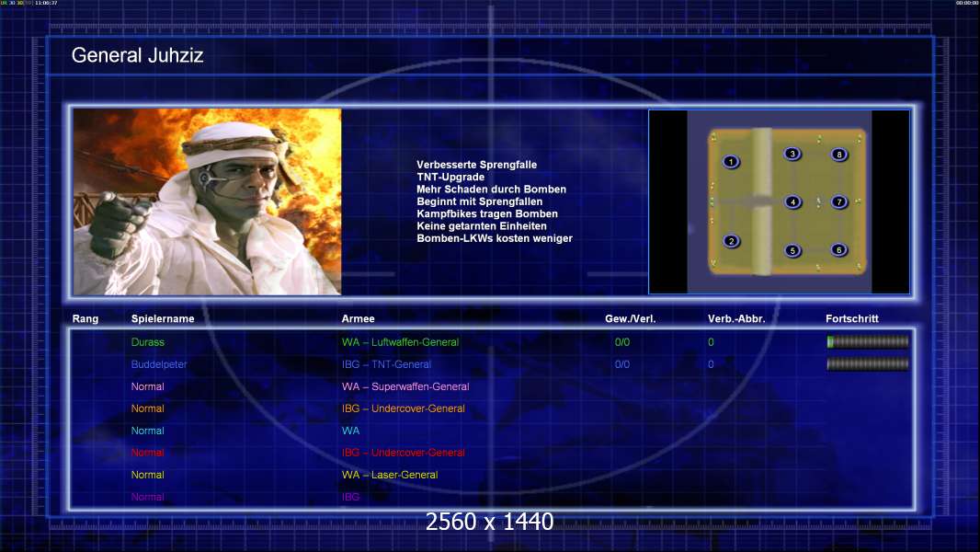This screenshot has height=552, width=980.
Task: Click orange IBG – Undercover-General entry
Action: [404, 408]
